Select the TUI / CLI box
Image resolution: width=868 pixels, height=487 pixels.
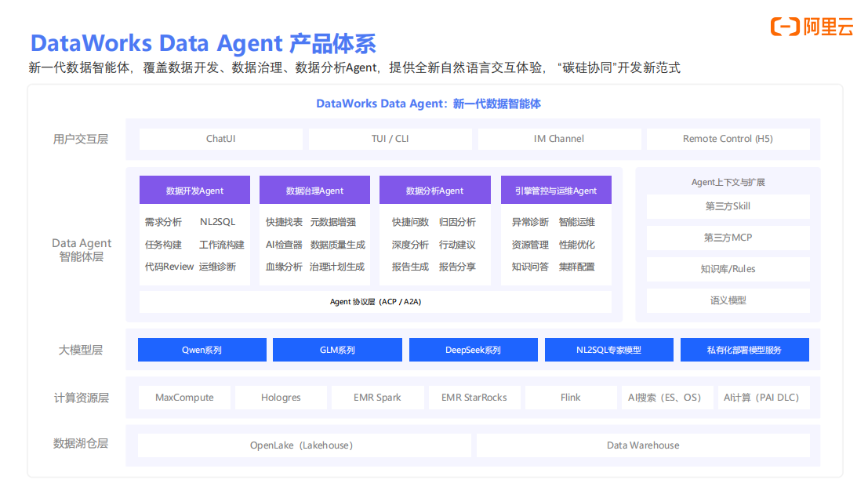coord(390,139)
